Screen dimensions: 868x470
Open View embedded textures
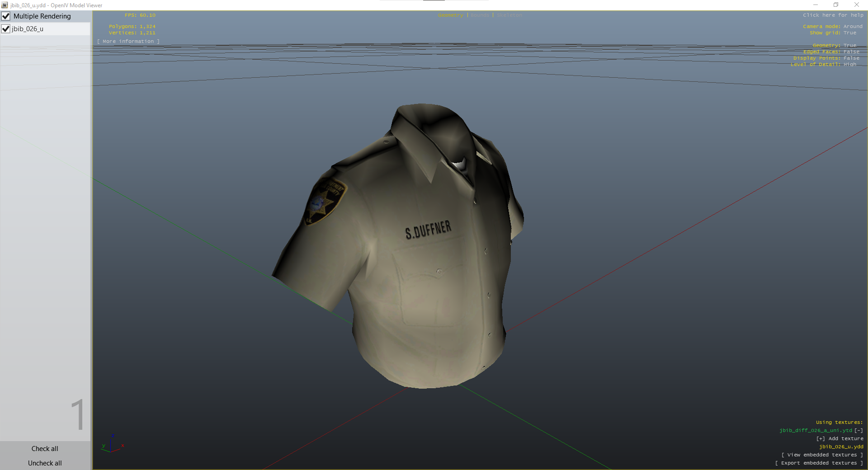[822, 455]
